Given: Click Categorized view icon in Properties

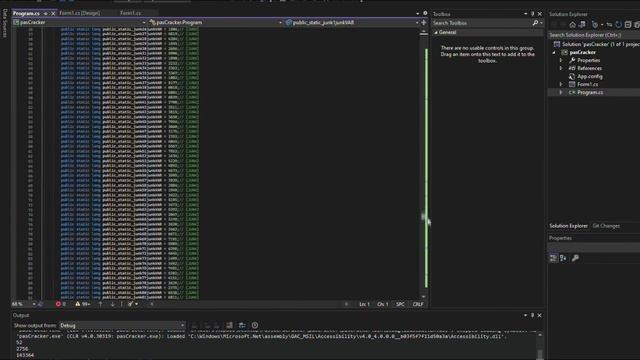Looking at the screenshot, I should point(553,258).
